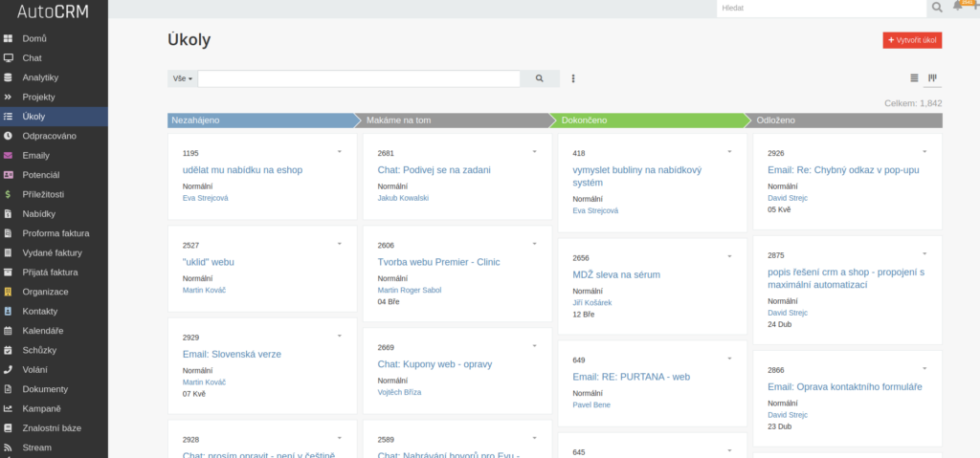Click the Odpracováno clock icon

(x=8, y=136)
